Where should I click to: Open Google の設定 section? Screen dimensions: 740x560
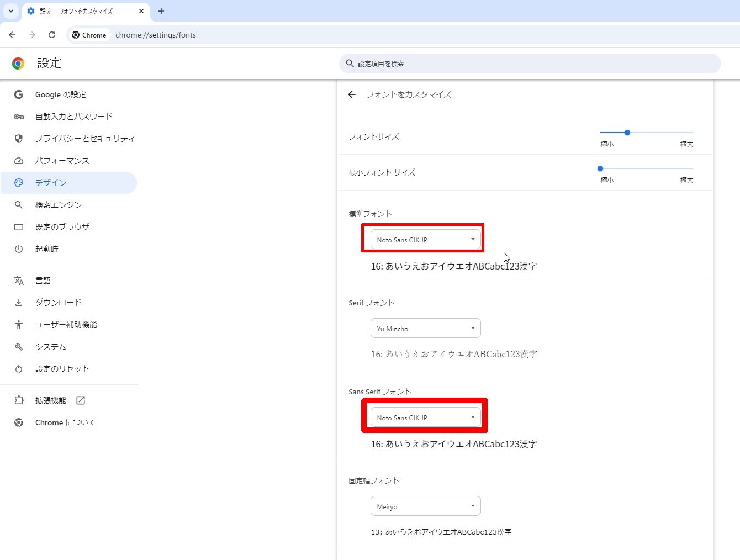point(68,94)
